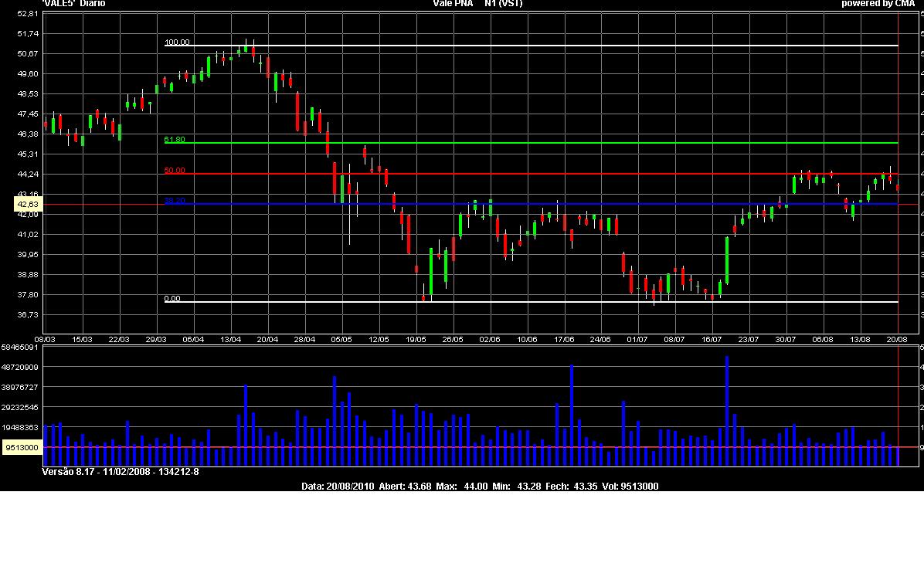Click the 16/07 date axis label

pyautogui.click(x=712, y=339)
